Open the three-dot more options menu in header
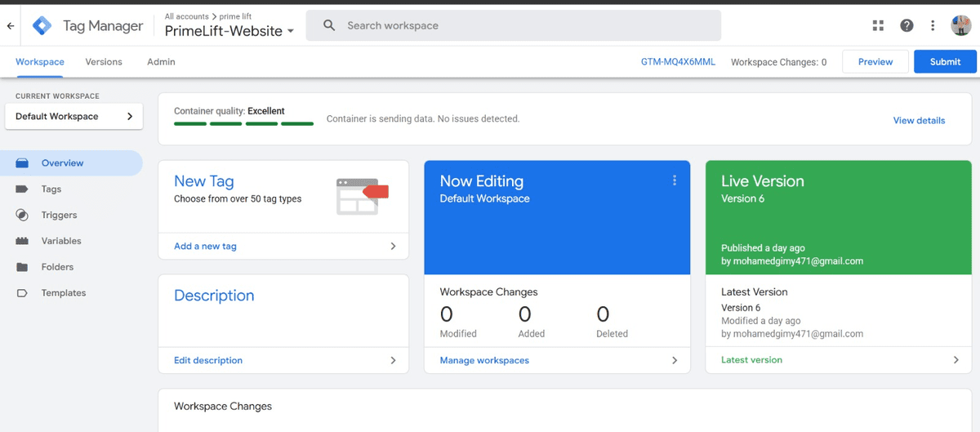This screenshot has height=432, width=980. click(x=933, y=25)
